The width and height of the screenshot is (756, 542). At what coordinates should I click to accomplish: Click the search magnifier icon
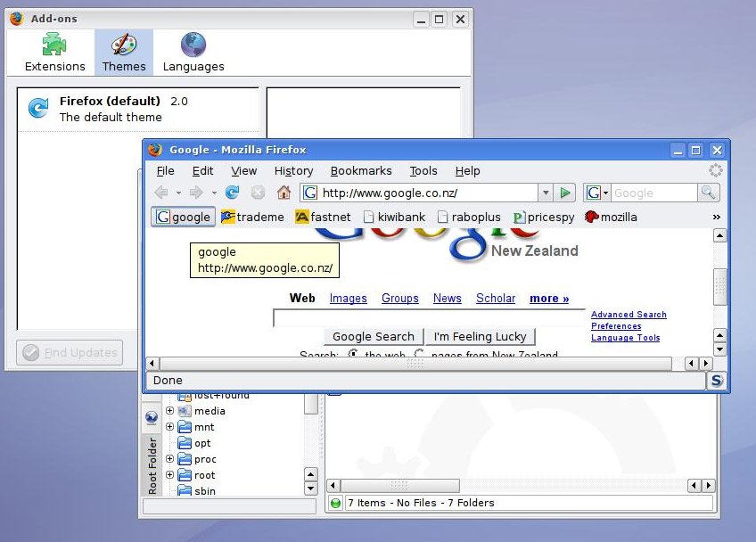coord(708,193)
